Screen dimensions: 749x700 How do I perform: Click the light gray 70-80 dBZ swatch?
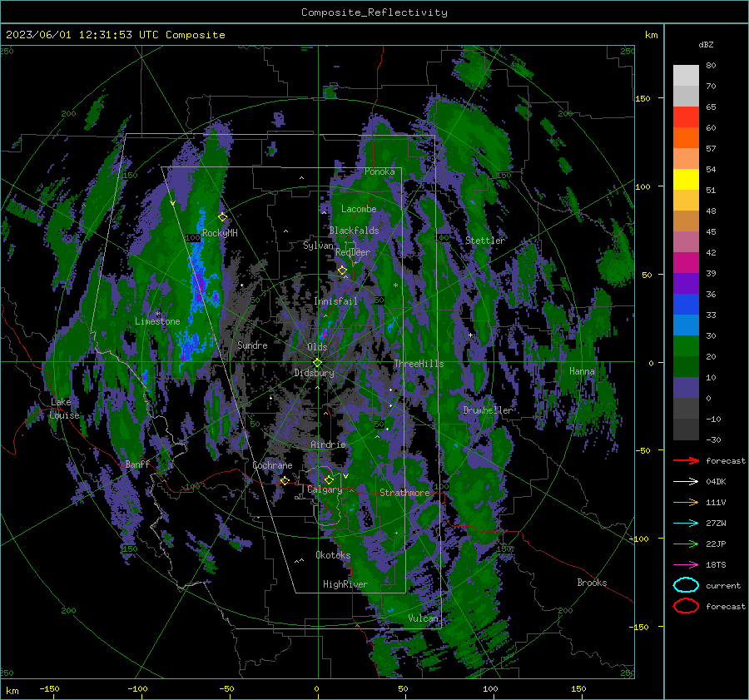(x=686, y=76)
